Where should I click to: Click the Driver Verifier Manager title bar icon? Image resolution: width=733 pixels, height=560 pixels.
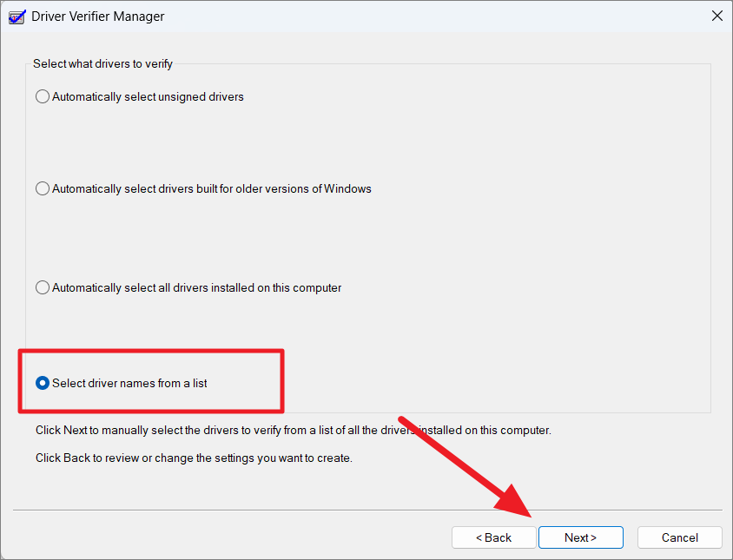tap(17, 16)
